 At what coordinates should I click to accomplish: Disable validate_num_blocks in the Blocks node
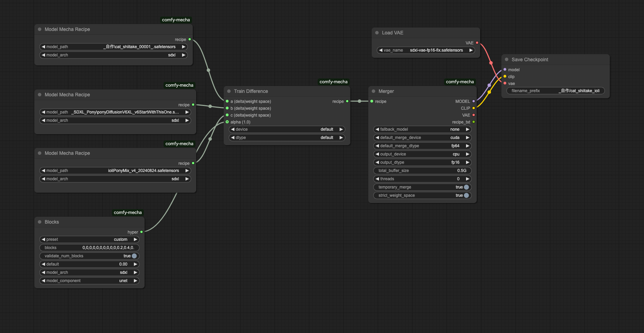[134, 256]
